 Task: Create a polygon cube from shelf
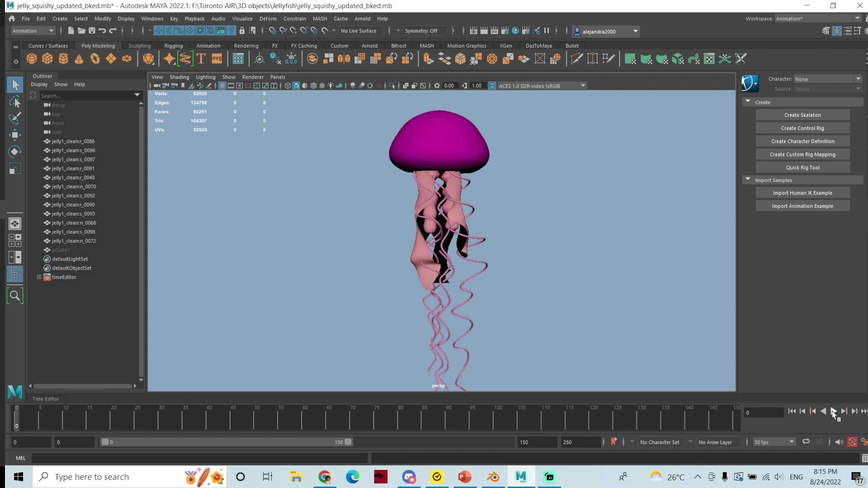tap(47, 59)
